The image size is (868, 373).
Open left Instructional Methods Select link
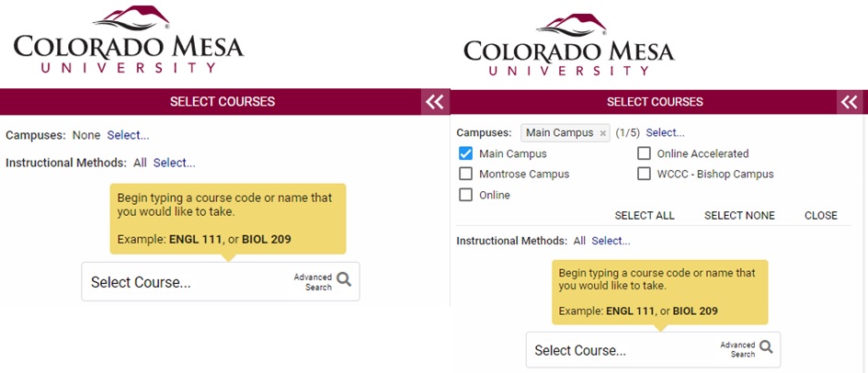pos(174,163)
